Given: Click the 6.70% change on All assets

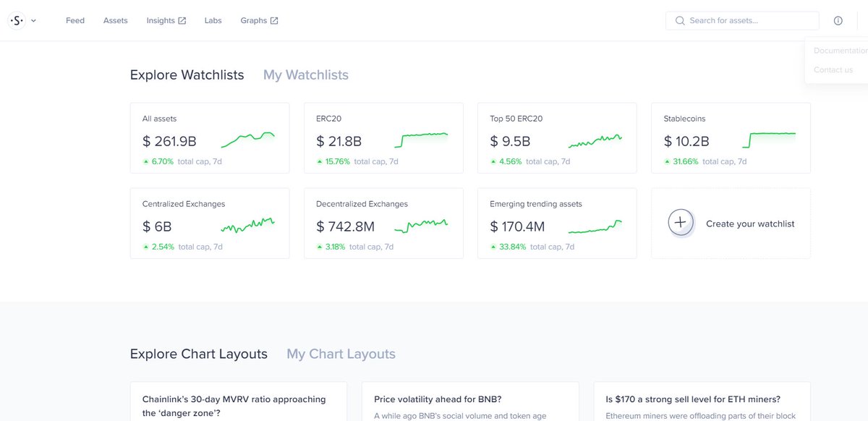Looking at the screenshot, I should [x=163, y=161].
